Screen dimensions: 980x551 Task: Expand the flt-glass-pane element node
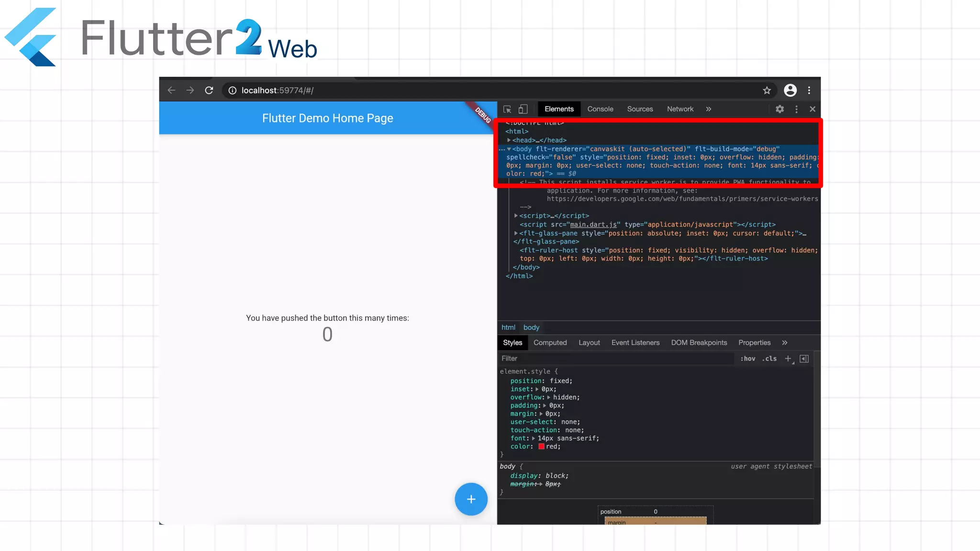[516, 233]
